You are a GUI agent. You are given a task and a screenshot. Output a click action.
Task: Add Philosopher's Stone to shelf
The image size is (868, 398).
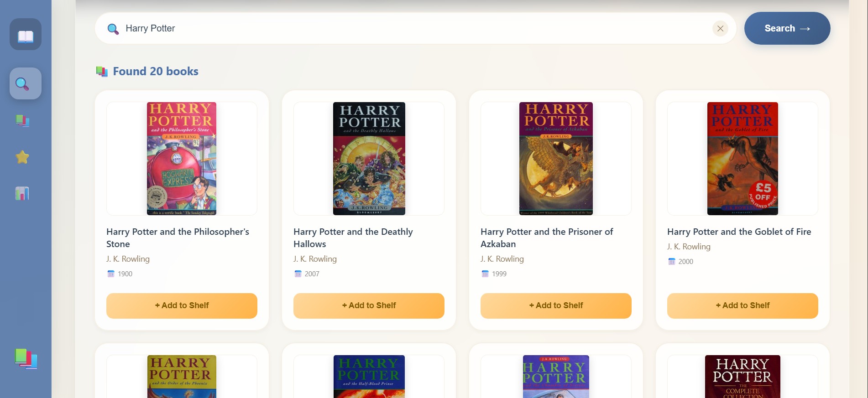coord(182,305)
